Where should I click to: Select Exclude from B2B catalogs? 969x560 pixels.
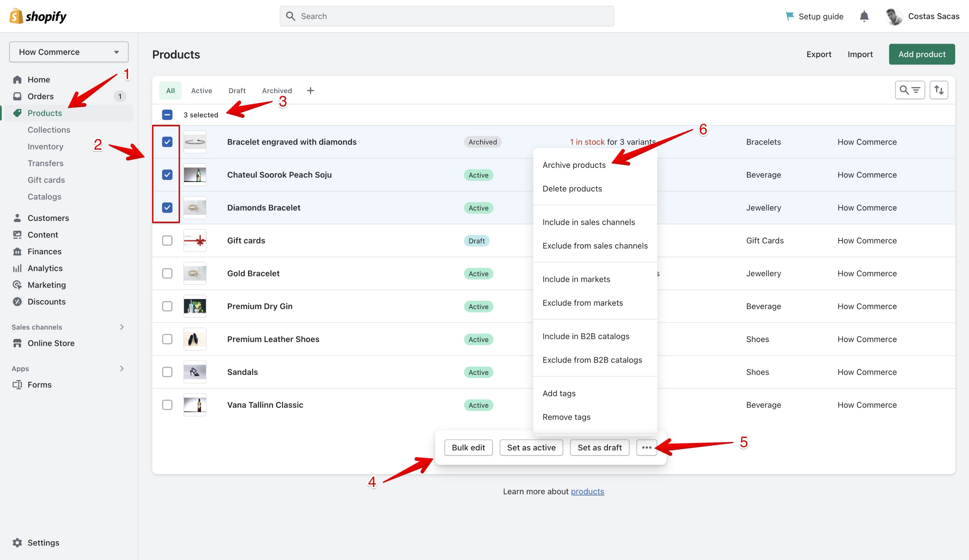point(592,360)
